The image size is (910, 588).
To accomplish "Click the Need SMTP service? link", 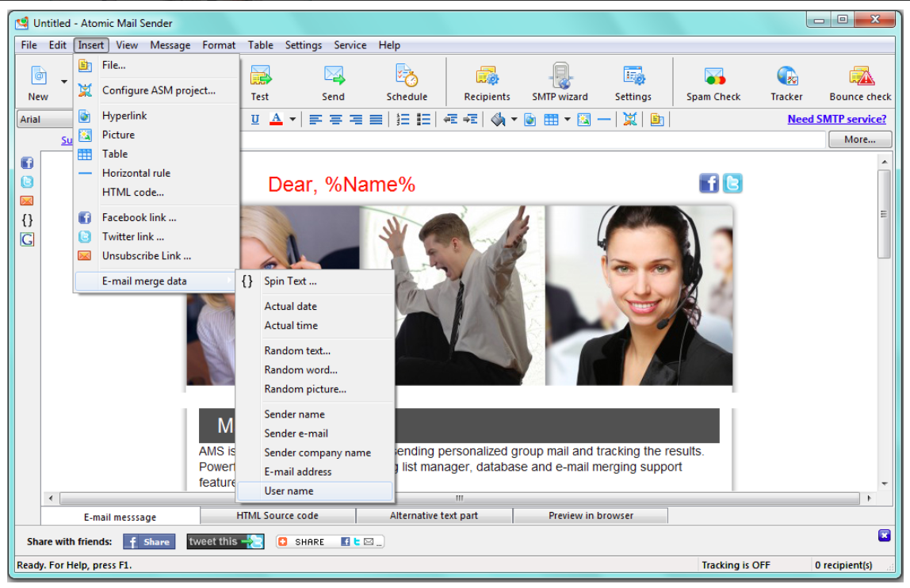I will click(x=837, y=119).
